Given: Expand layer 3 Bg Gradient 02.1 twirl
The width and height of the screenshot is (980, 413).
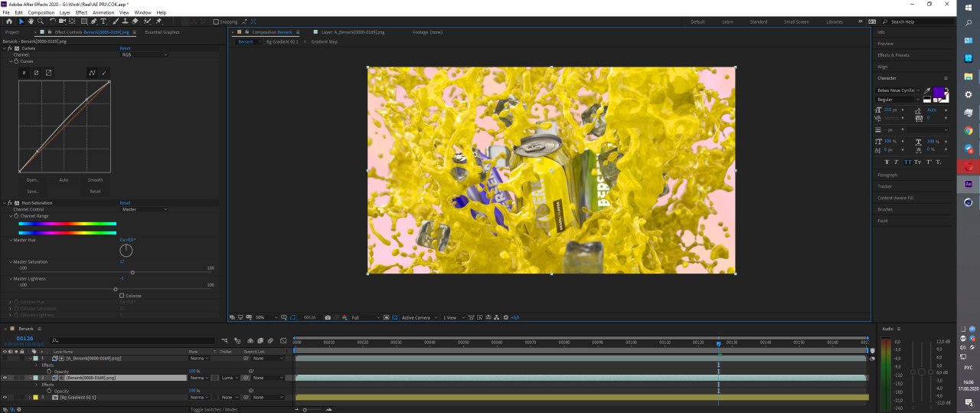Looking at the screenshot, I should 31,398.
